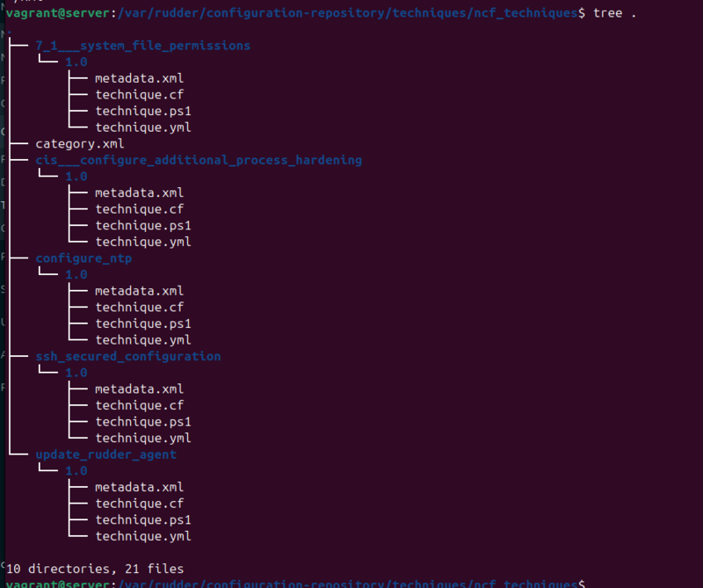Image resolution: width=703 pixels, height=588 pixels.
Task: Click the 1.0 folder under configure_ntp
Action: click(x=76, y=274)
